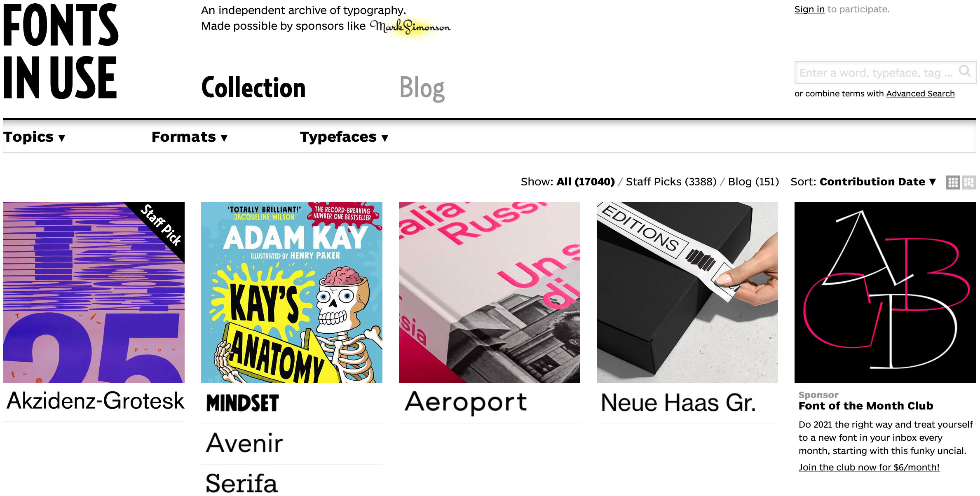Filter by Staff Picks (3388)
The width and height of the screenshot is (980, 496).
(x=671, y=182)
